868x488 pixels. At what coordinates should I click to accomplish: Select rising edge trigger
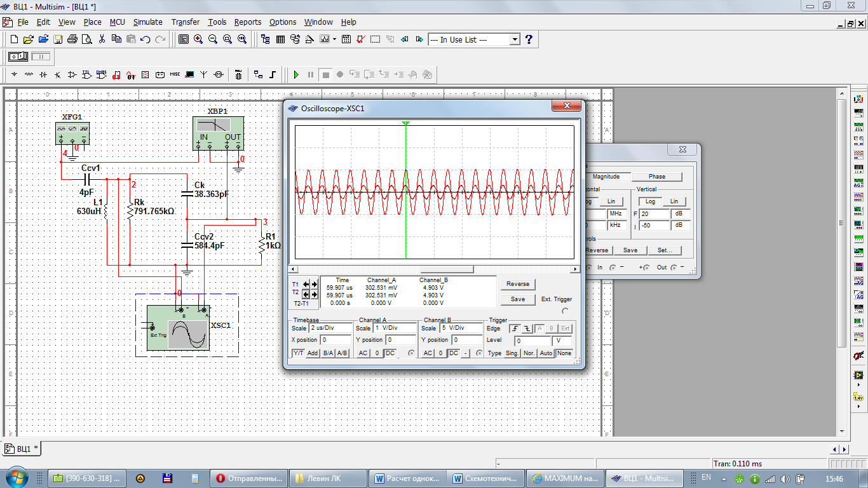pos(513,329)
